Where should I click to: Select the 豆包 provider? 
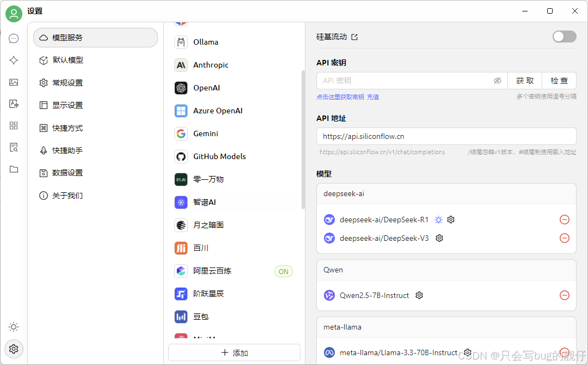pyautogui.click(x=234, y=317)
